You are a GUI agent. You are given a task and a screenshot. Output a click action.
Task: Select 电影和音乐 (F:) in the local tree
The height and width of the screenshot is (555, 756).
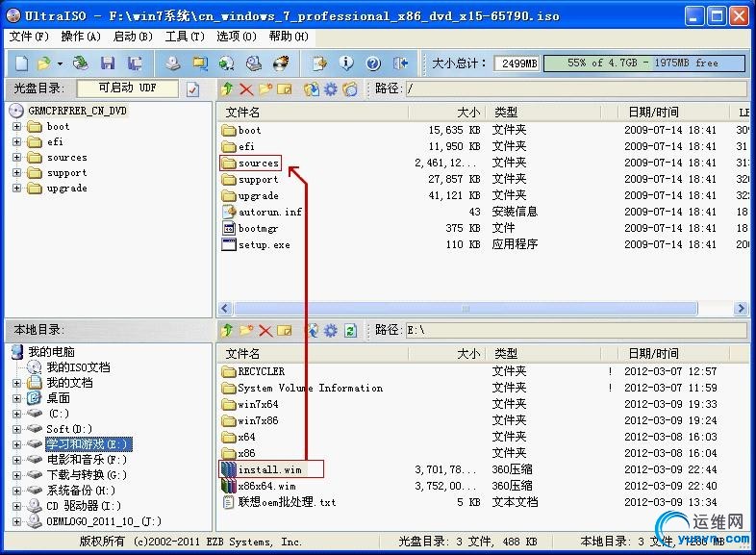click(87, 460)
